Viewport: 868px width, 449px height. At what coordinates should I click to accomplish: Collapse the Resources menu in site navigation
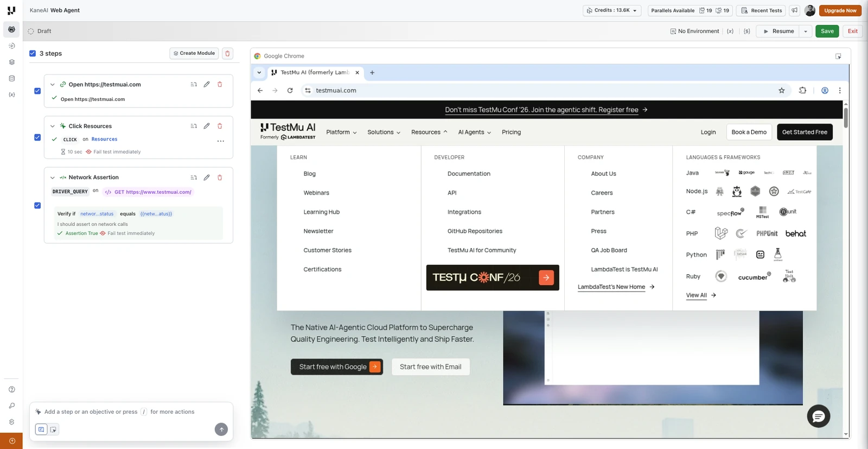coord(429,132)
